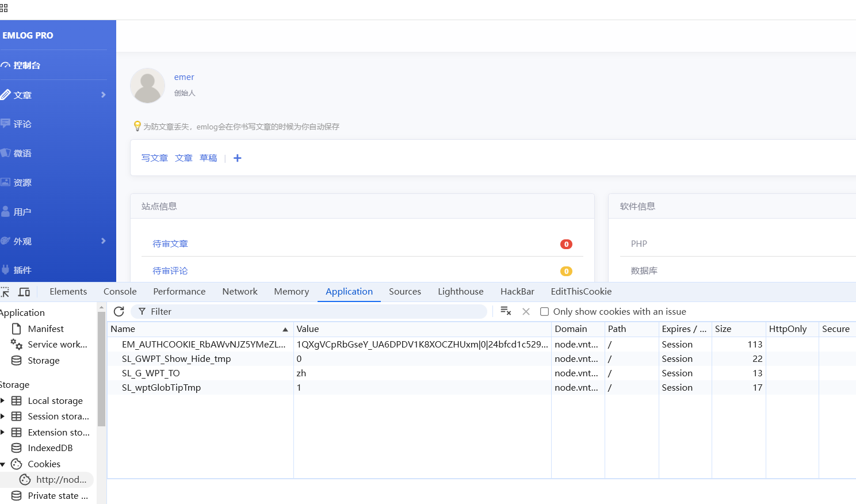This screenshot has height=504, width=856.
Task: Click the delete selected cookie X icon
Action: (526, 311)
